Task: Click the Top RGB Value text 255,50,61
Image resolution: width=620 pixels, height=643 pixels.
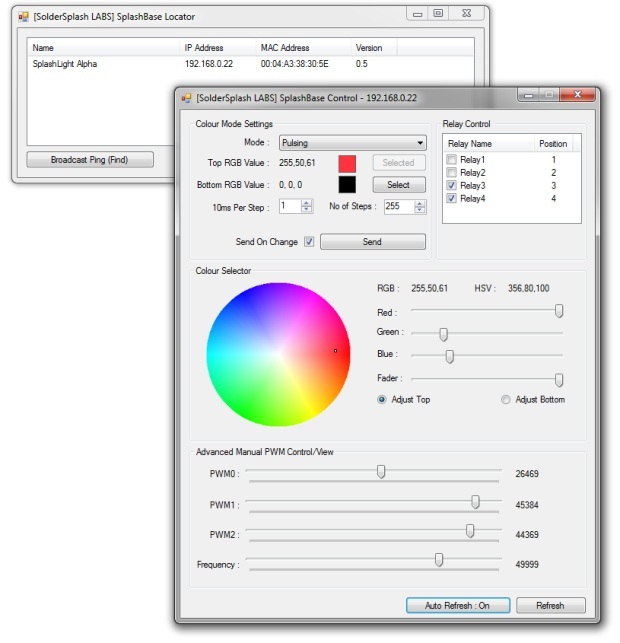Action: [x=297, y=163]
